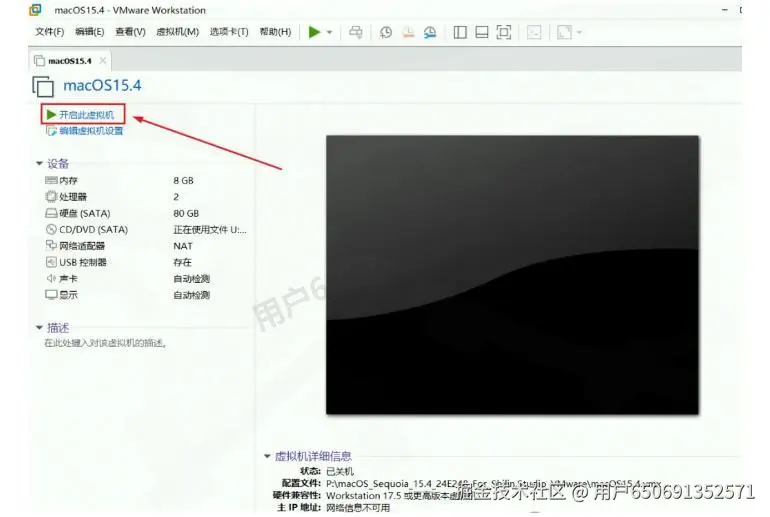Click the USB 控制器 icon
Image resolution: width=770 pixels, height=517 pixels.
pyautogui.click(x=51, y=262)
